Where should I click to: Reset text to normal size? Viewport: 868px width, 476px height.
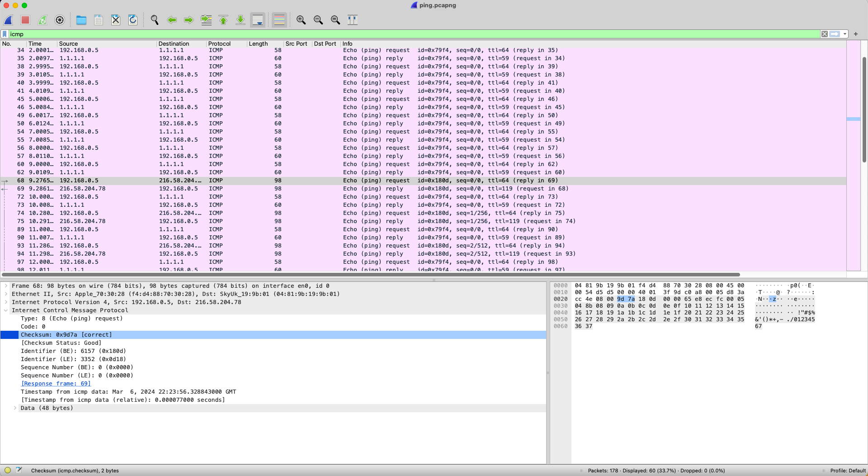pyautogui.click(x=335, y=20)
